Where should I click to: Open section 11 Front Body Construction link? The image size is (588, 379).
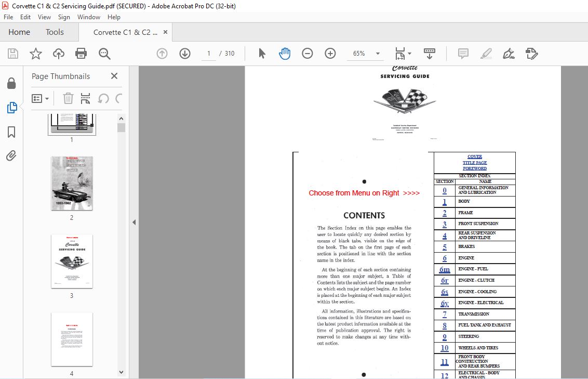[x=445, y=362]
